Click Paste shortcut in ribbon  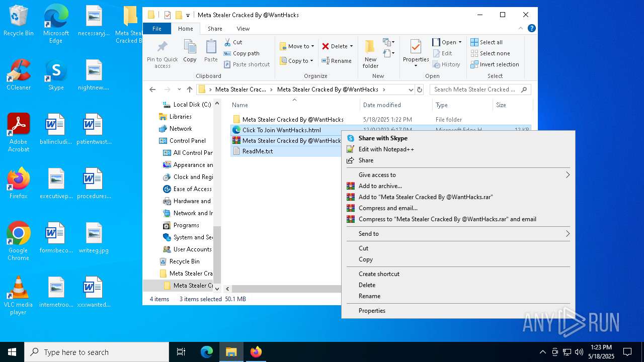coord(247,64)
